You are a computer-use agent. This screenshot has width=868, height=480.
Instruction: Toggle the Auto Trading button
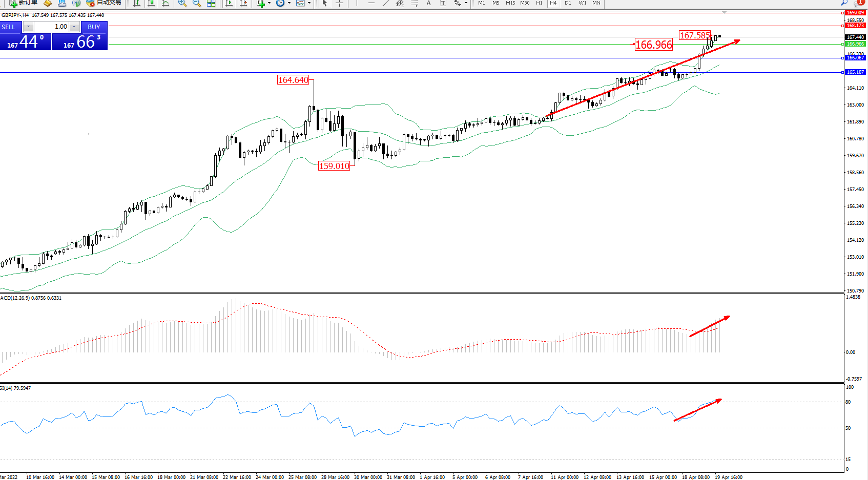click(x=105, y=3)
